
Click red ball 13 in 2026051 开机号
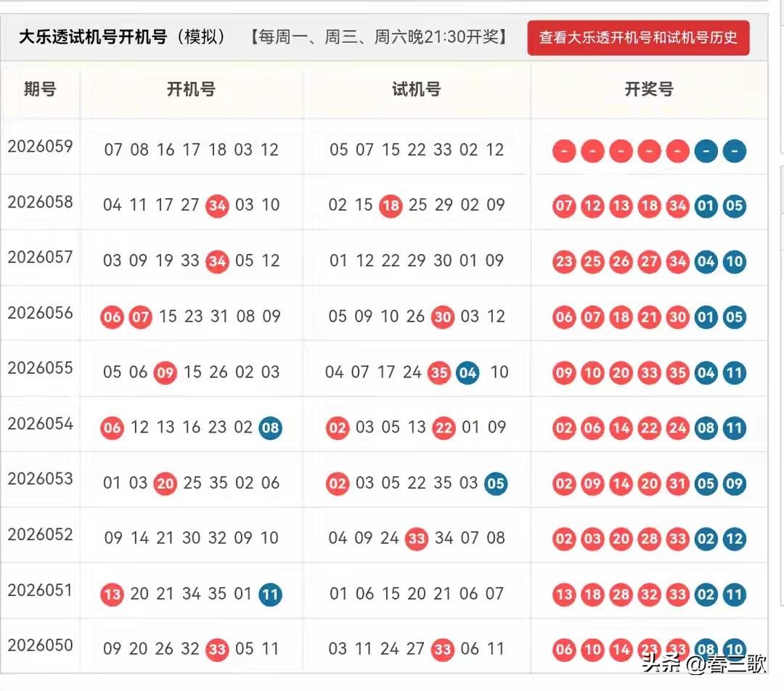pyautogui.click(x=112, y=594)
